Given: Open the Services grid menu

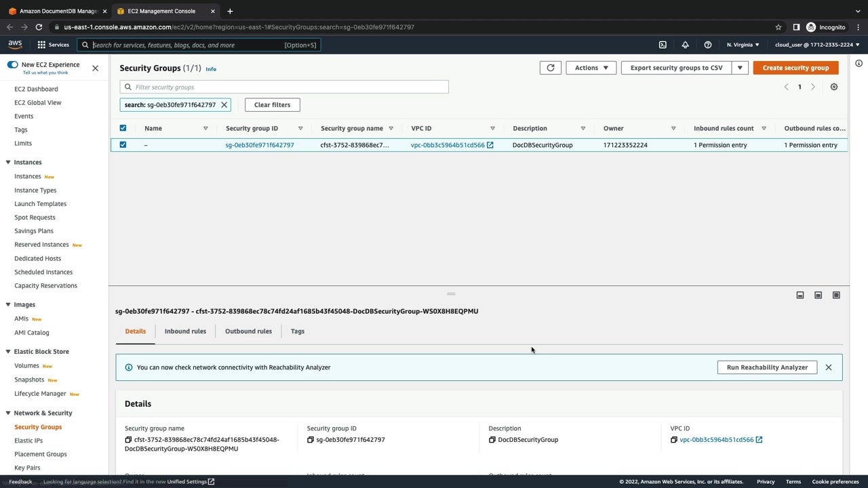Looking at the screenshot, I should point(53,45).
